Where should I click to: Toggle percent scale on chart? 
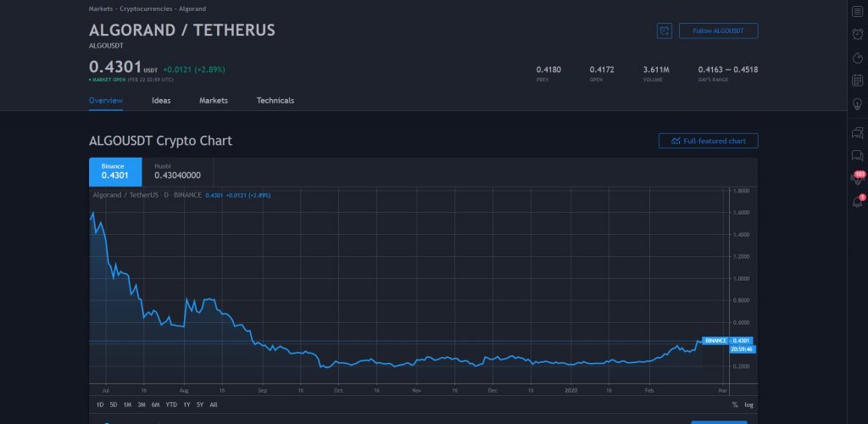pyautogui.click(x=734, y=404)
